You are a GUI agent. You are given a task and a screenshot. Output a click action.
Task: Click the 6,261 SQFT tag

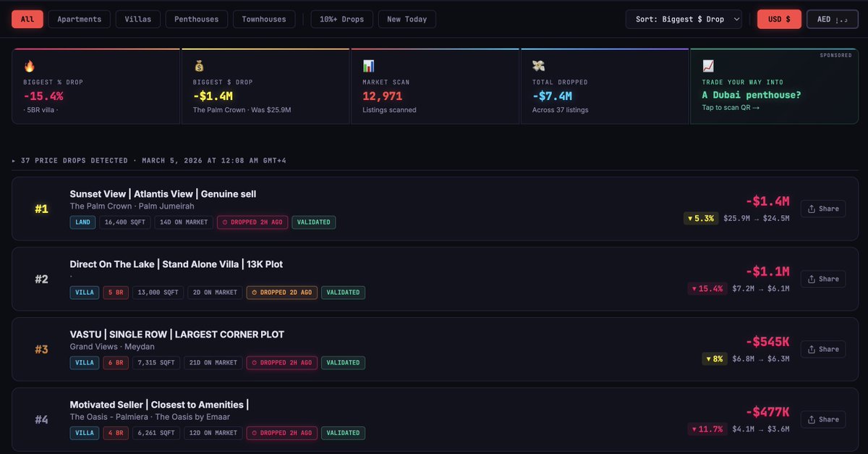pyautogui.click(x=156, y=433)
